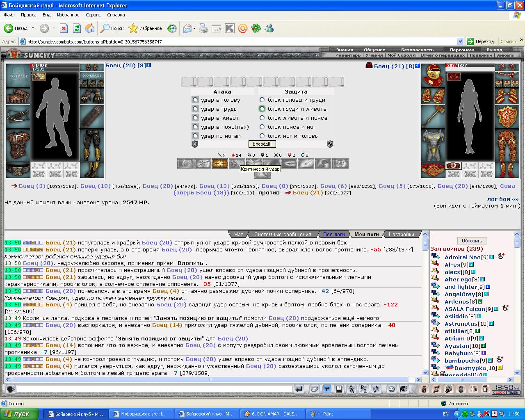Click the IE Home toolbar icon

90,28
